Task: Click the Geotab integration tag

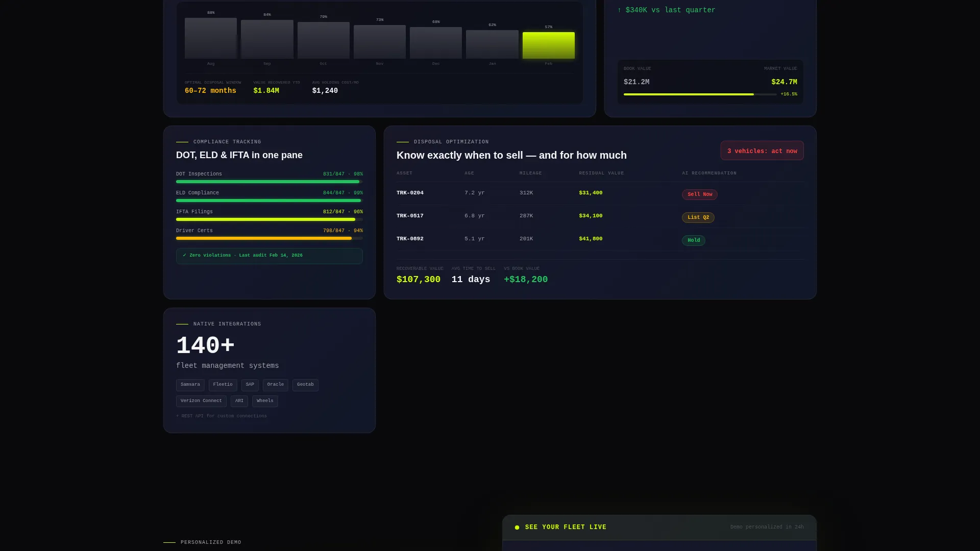Action: coord(305,385)
